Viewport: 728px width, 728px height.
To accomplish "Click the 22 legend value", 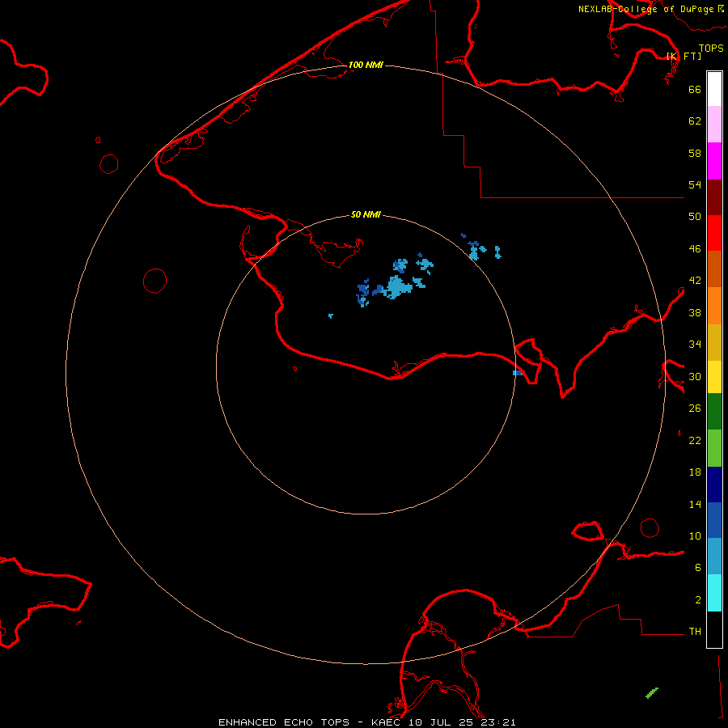I will click(x=695, y=441).
